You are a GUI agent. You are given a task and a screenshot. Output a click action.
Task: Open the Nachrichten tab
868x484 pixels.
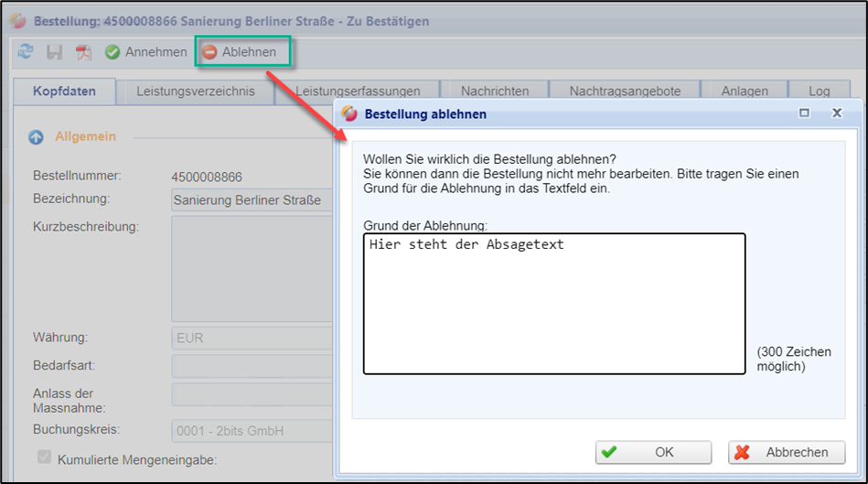tap(494, 91)
